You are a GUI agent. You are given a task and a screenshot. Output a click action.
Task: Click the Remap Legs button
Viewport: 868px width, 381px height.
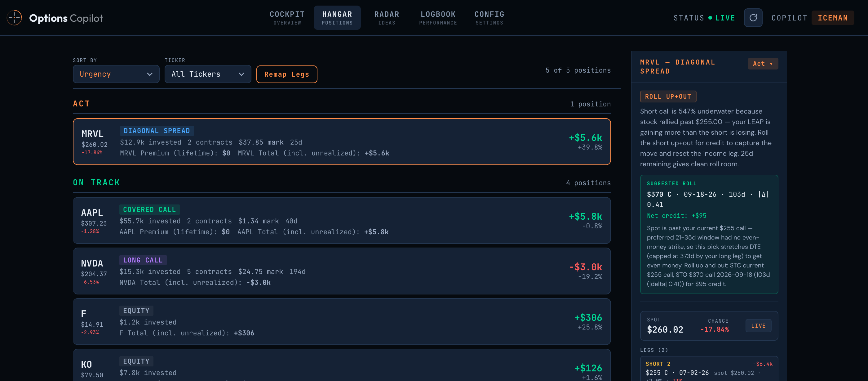(287, 74)
